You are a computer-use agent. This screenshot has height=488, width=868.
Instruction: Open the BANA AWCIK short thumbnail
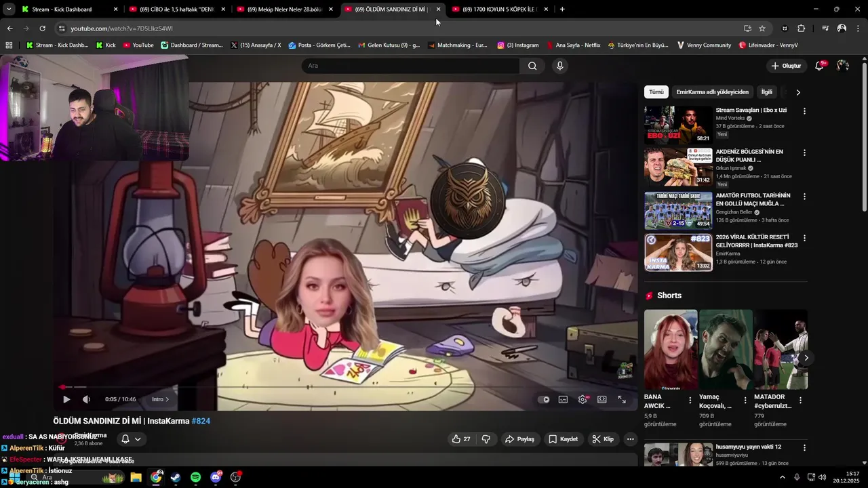(671, 349)
